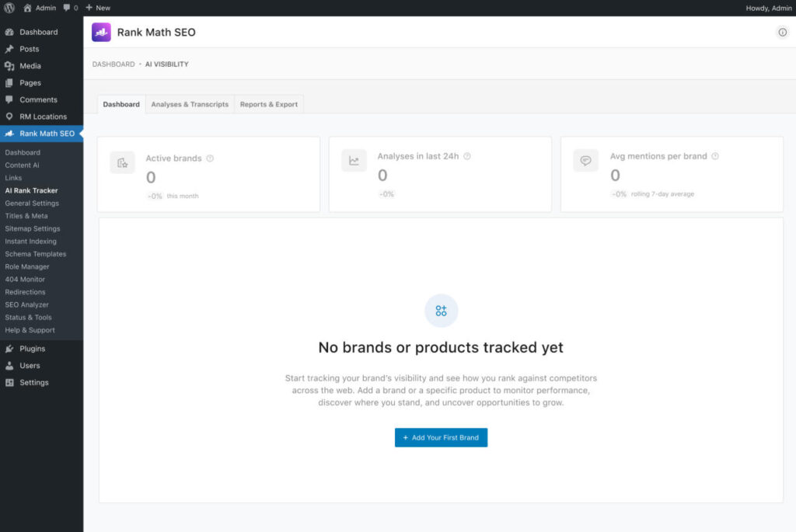
Task: Click the Analyses chart card icon
Action: [x=354, y=161]
